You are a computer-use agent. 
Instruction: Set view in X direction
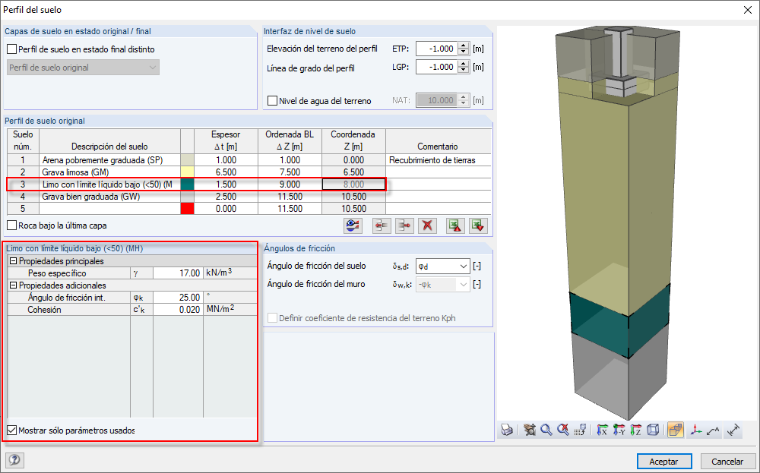click(602, 430)
